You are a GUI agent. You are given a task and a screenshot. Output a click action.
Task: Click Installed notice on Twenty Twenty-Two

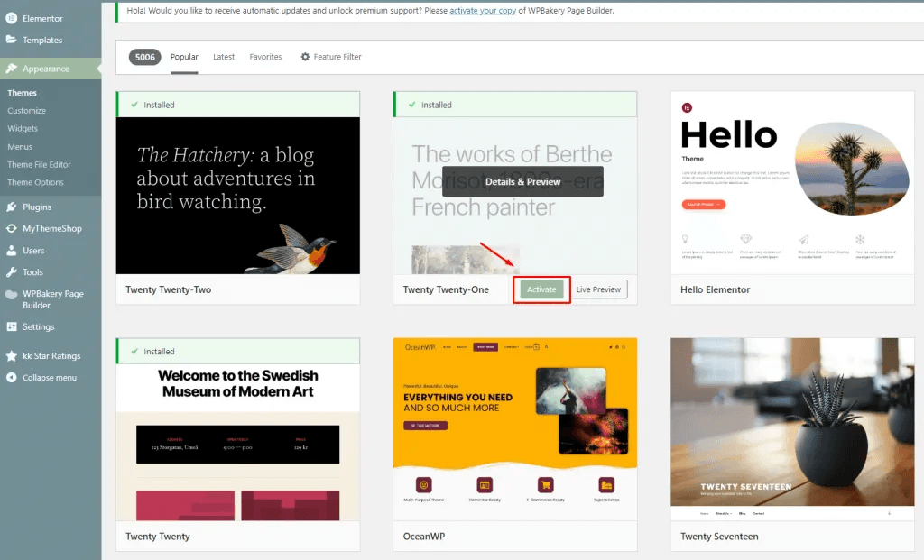click(238, 105)
